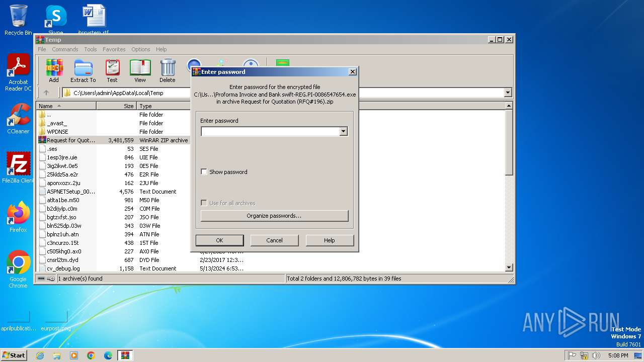Enable the Show password checkbox

tap(204, 172)
